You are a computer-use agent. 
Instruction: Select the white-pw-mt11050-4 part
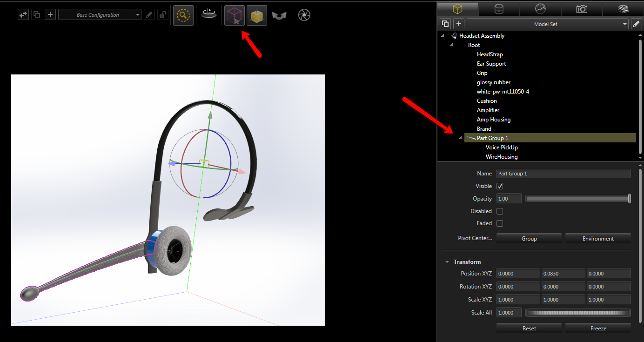pos(503,92)
